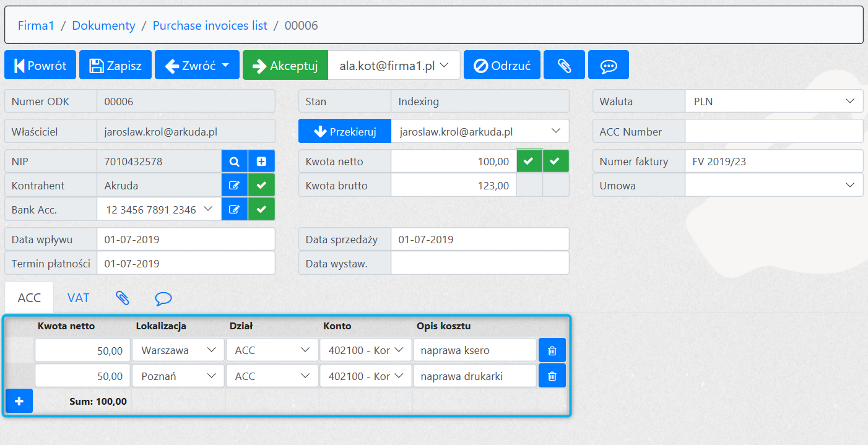Click the Numer faktury input field
868x445 pixels.
tap(773, 162)
